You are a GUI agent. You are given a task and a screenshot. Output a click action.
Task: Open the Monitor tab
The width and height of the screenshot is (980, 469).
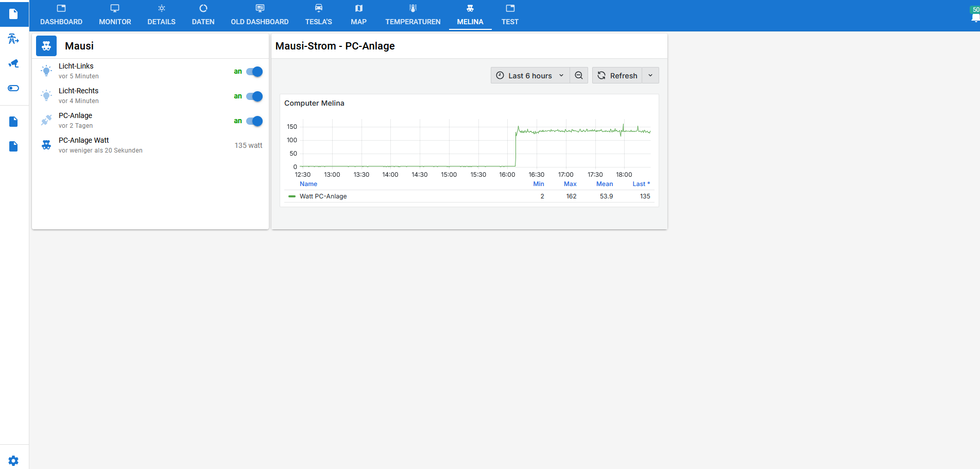click(115, 15)
